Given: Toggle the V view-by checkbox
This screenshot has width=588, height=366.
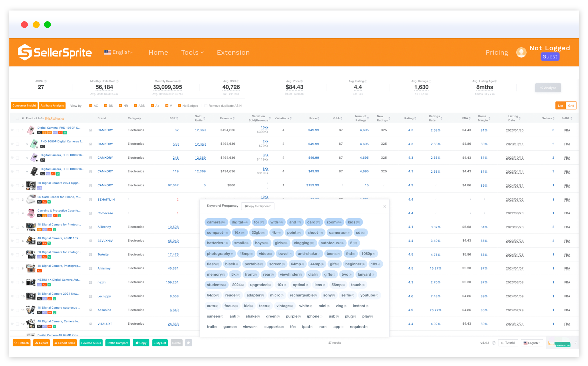Looking at the screenshot, I should coord(167,106).
